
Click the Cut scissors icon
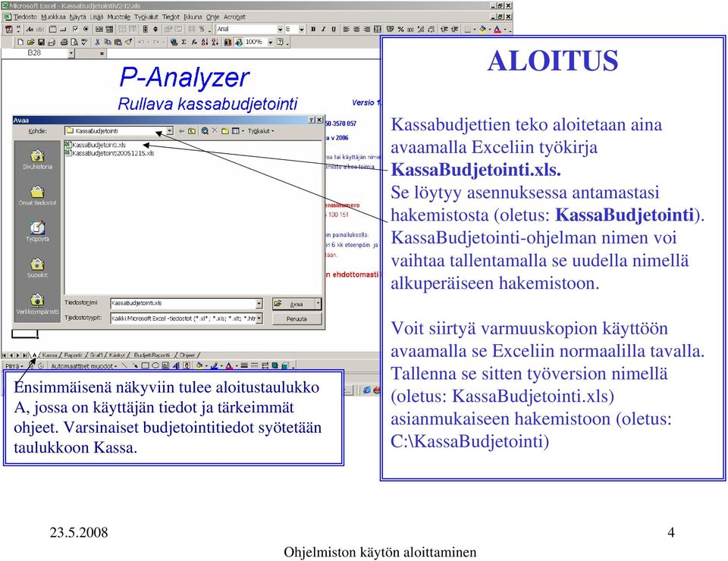[x=98, y=42]
